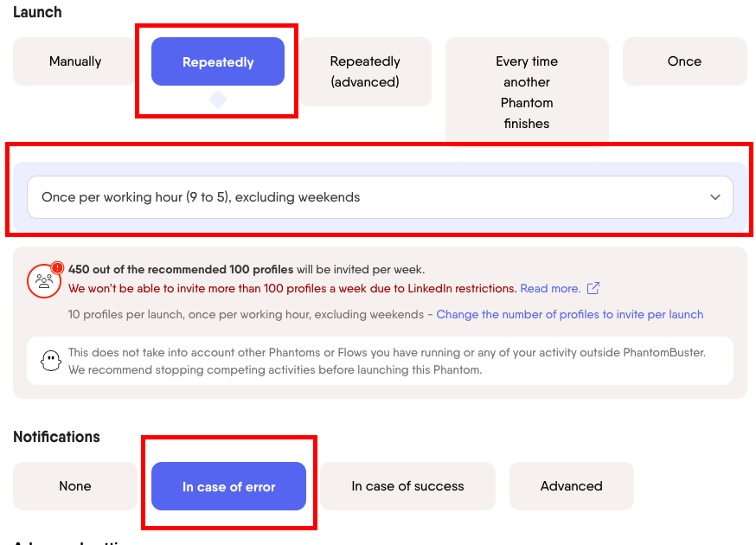Image resolution: width=756 pixels, height=545 pixels.
Task: Click the chevron arrow on the frequency dropdown
Action: [715, 197]
